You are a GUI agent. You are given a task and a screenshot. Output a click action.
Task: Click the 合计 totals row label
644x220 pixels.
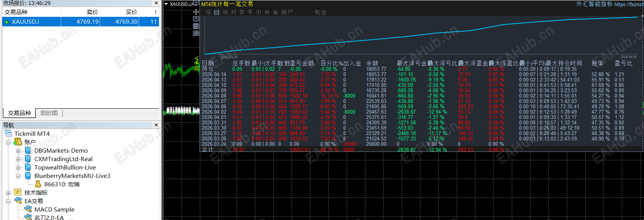tap(208, 149)
